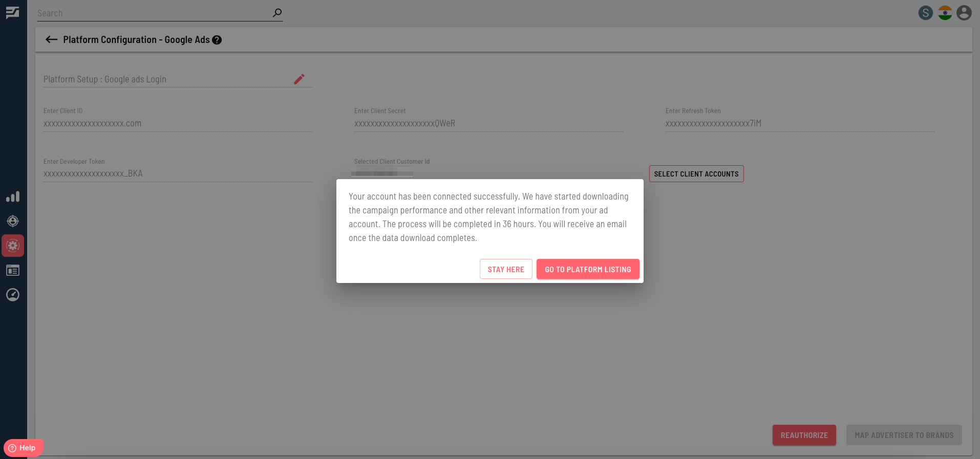Open the speedometer gauge sidebar icon

pos(13,295)
